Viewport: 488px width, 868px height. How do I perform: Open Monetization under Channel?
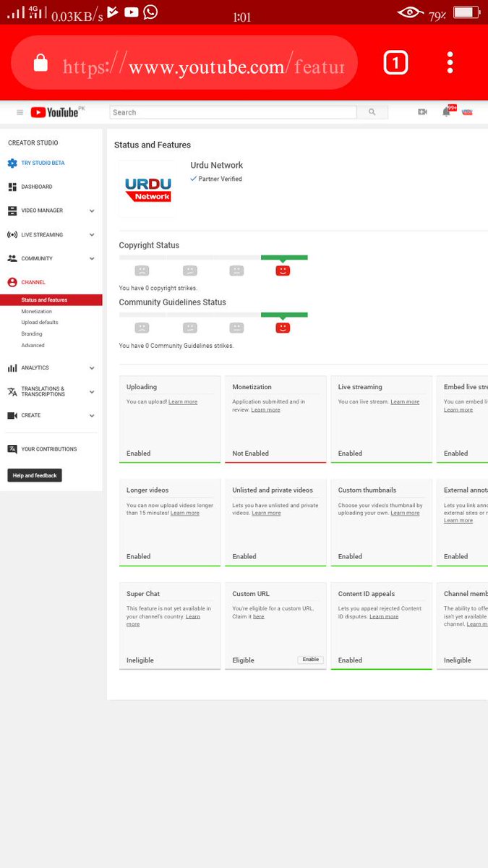tap(36, 312)
